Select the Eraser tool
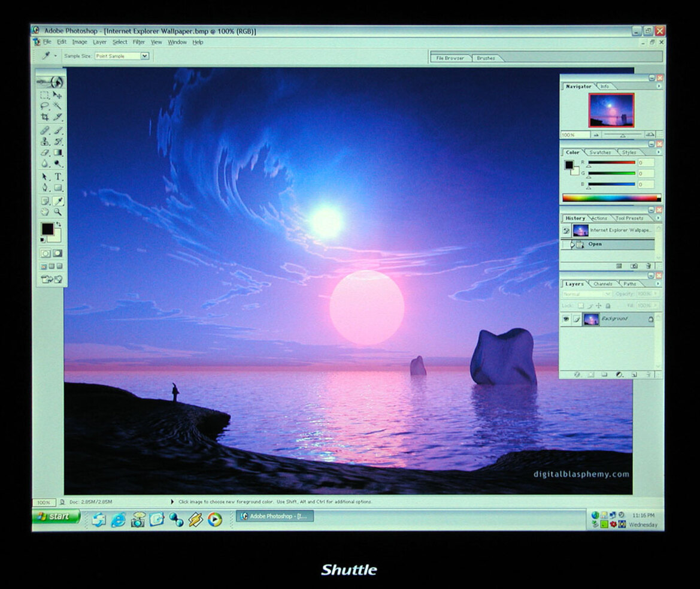700x589 pixels. pos(45,153)
